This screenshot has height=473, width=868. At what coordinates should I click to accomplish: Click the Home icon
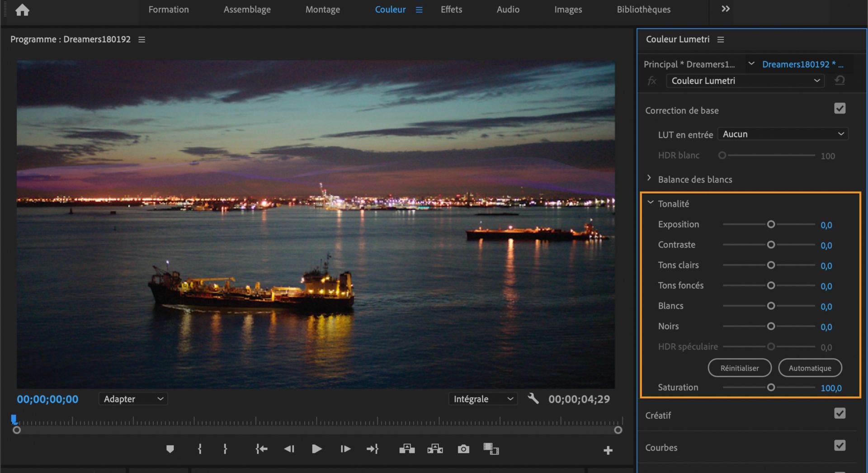tap(22, 10)
